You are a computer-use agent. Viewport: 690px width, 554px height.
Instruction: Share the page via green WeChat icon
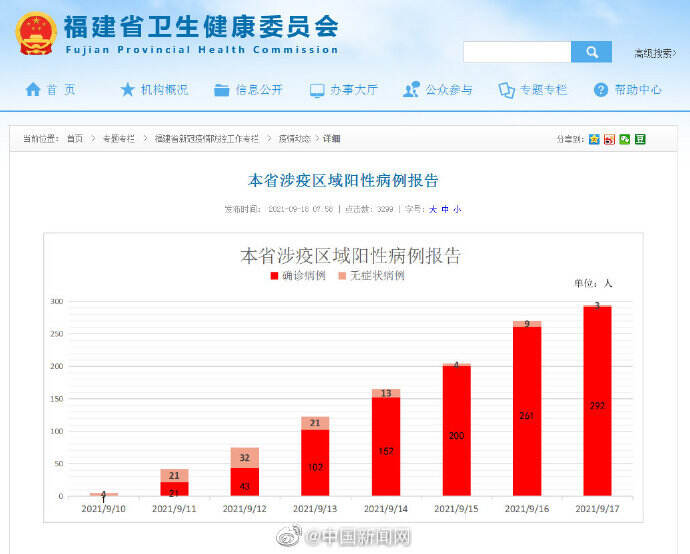624,139
